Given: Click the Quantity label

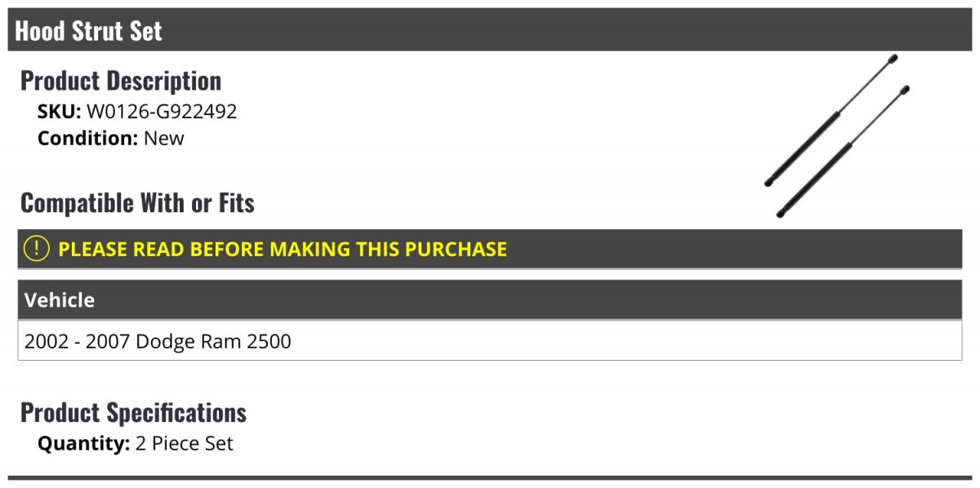Looking at the screenshot, I should point(84,444).
